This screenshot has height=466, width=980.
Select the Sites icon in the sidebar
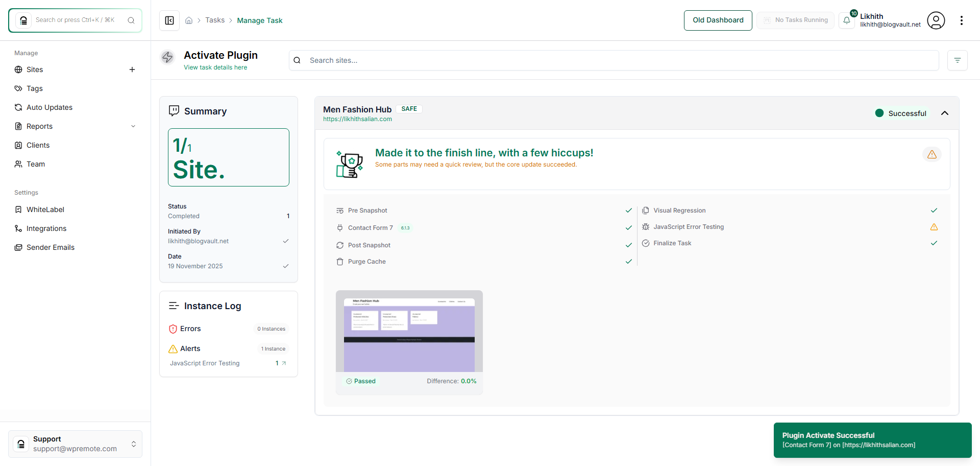(x=18, y=69)
